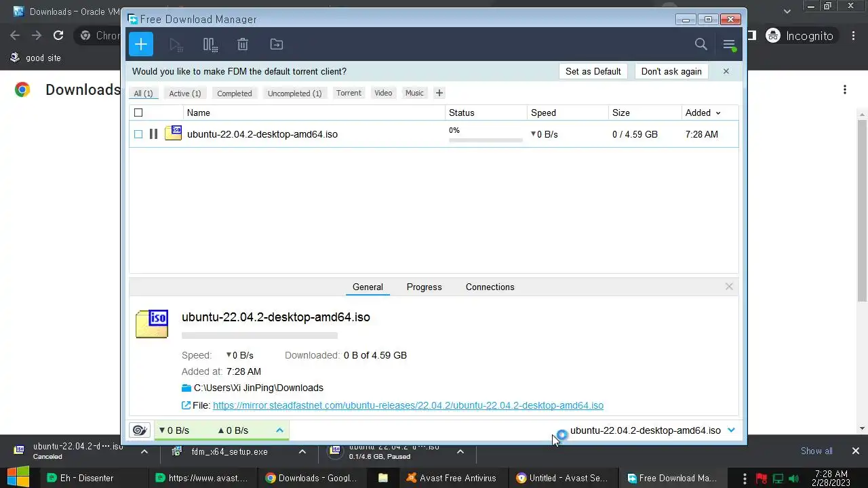Select the Video filter tag

coord(384,93)
